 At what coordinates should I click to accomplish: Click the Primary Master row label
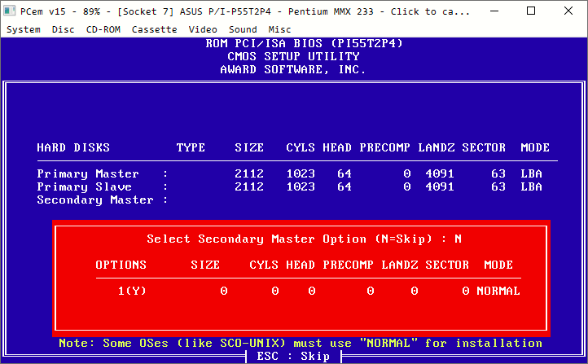(88, 174)
